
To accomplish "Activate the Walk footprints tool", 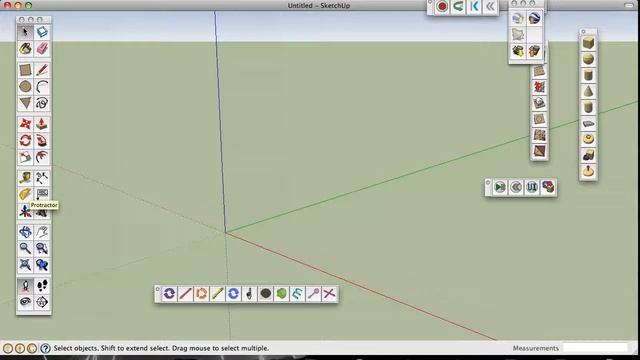I will (42, 286).
